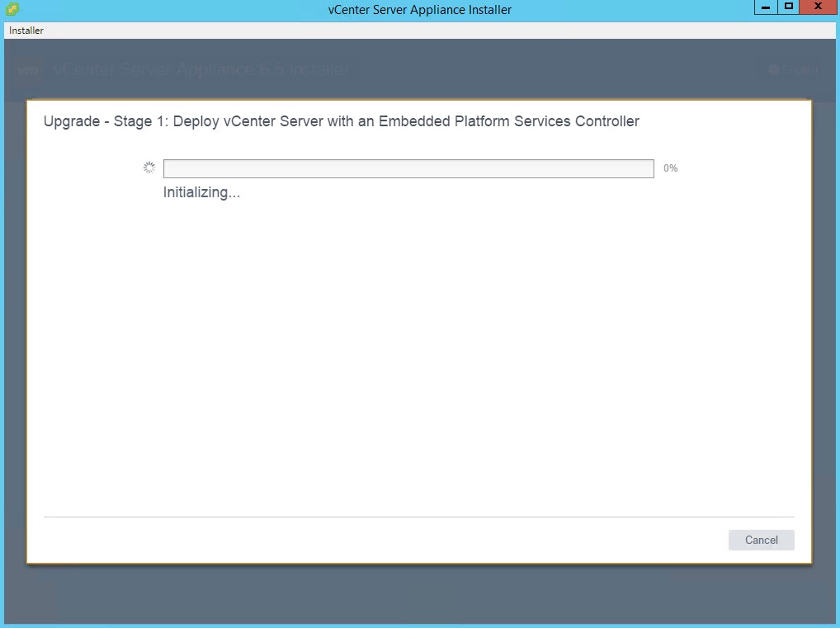Click the dimmed vm logo in header
Image resolution: width=840 pixels, height=628 pixels.
pyautogui.click(x=28, y=70)
